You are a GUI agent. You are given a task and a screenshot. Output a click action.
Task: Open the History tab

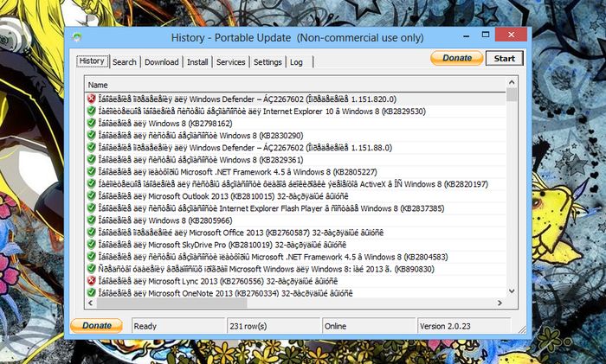point(93,61)
